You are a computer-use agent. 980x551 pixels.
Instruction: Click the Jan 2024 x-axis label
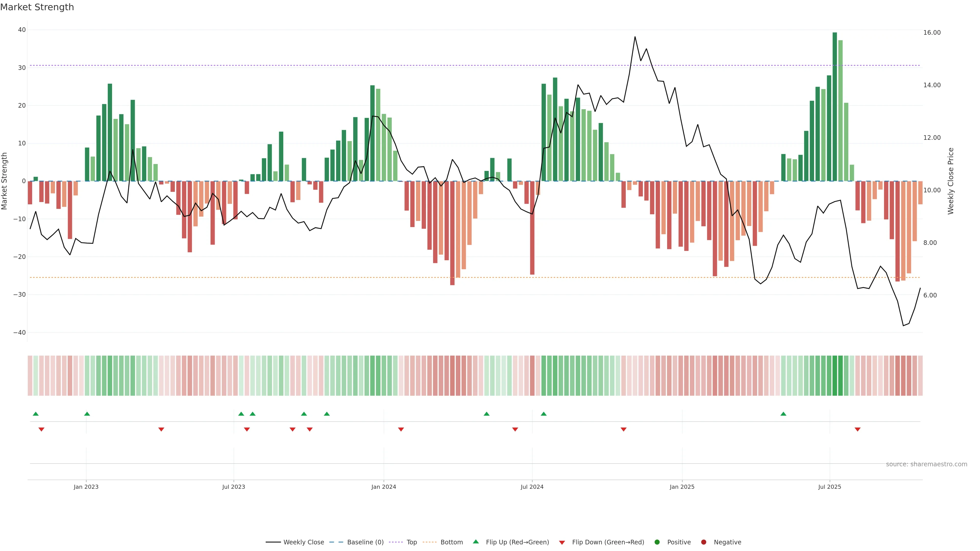[384, 487]
